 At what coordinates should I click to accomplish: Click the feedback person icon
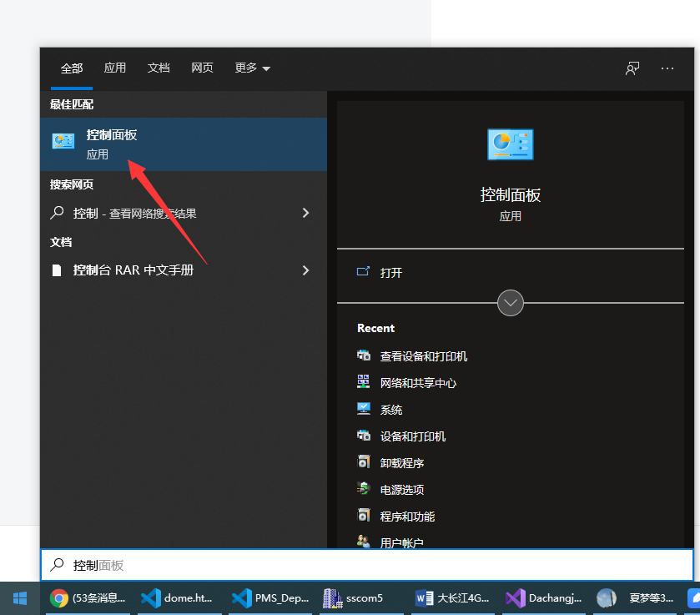pos(632,68)
